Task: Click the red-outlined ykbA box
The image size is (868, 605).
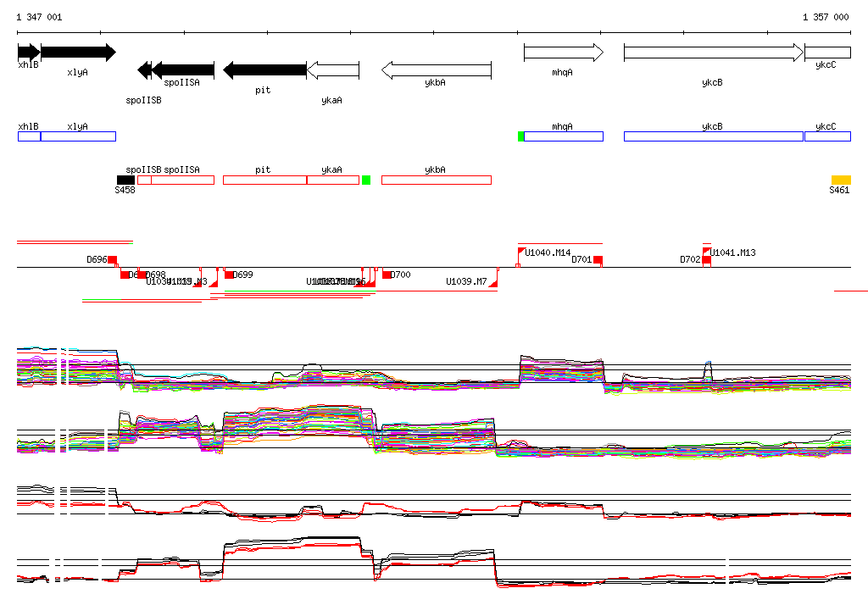Action: pos(436,180)
